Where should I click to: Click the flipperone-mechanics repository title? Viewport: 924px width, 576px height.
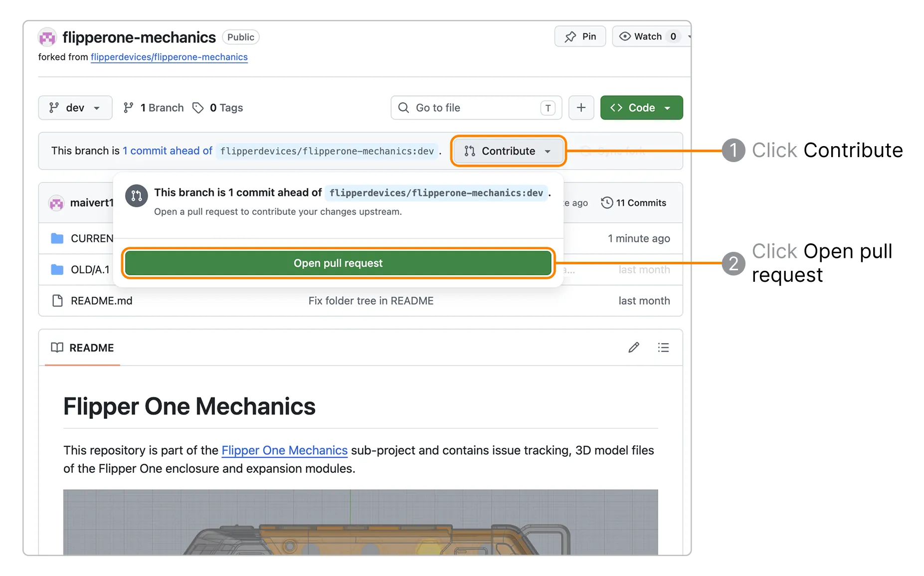[139, 37]
